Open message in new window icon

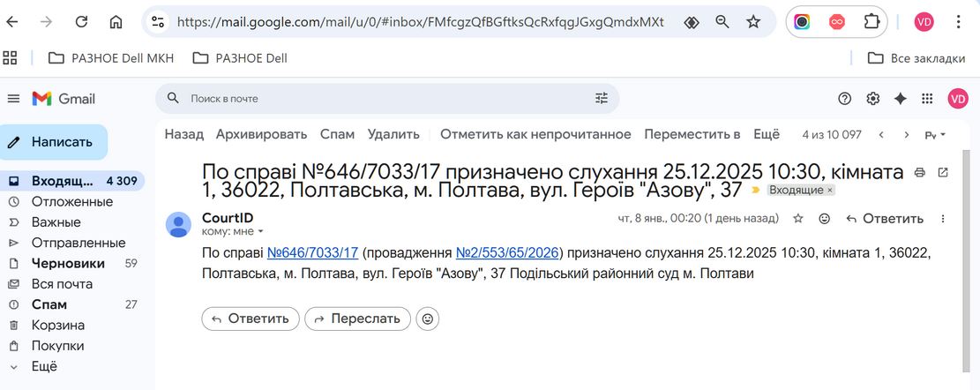point(943,172)
